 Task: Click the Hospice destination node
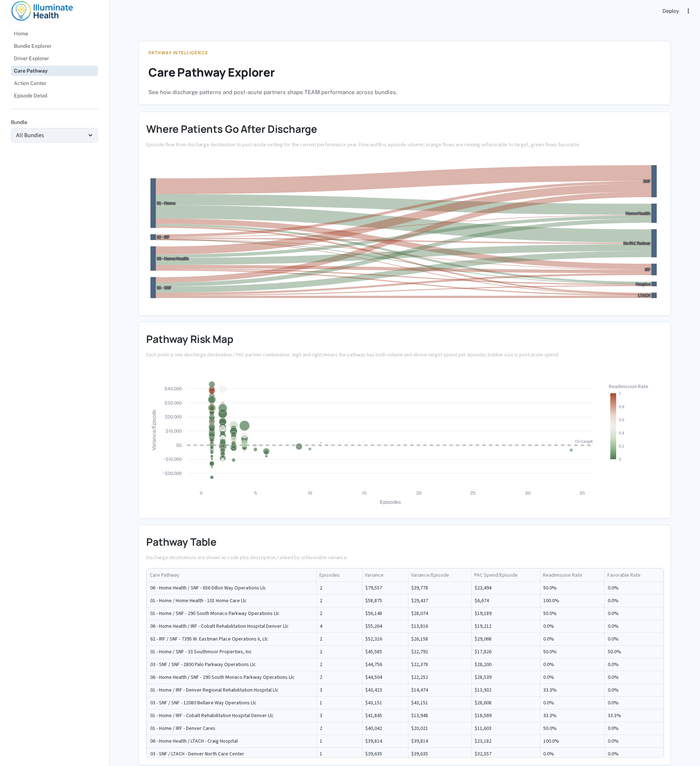[x=654, y=284]
